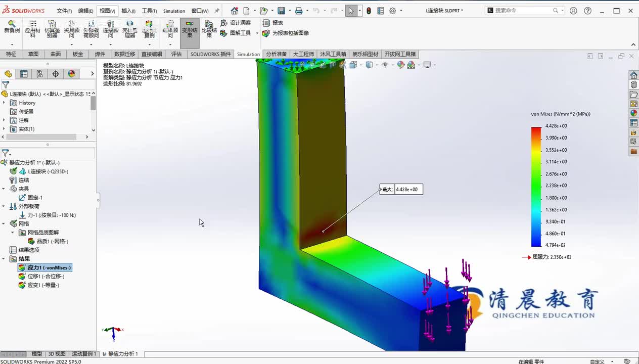Screen dimensions: 639x364
Task: Select 应变1 (-等量-) result plot
Action: point(39,285)
